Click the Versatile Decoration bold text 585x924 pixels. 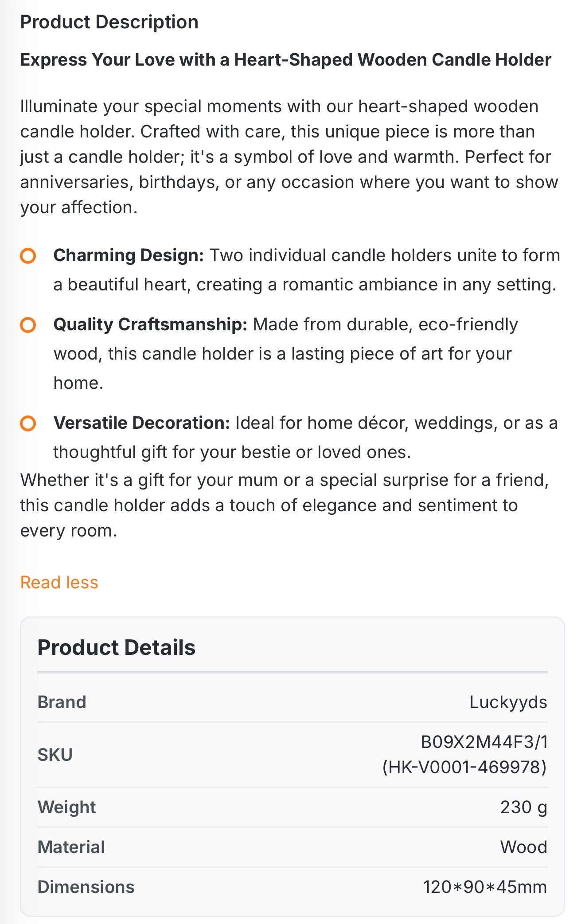tap(142, 423)
